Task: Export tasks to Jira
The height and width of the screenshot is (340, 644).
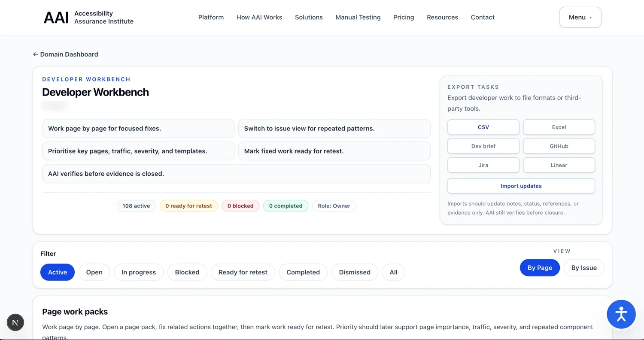Action: [483, 165]
